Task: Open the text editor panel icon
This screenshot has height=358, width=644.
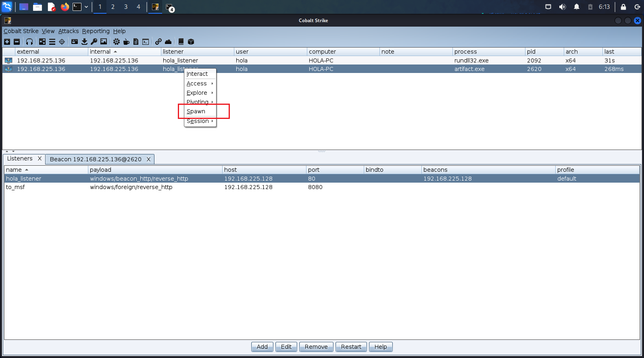Action: point(51,7)
